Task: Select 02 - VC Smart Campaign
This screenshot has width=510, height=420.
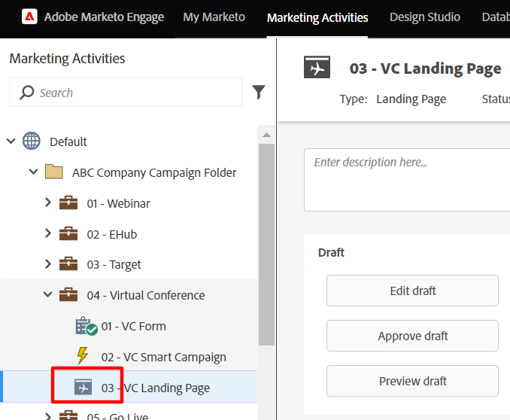Action: click(x=163, y=358)
